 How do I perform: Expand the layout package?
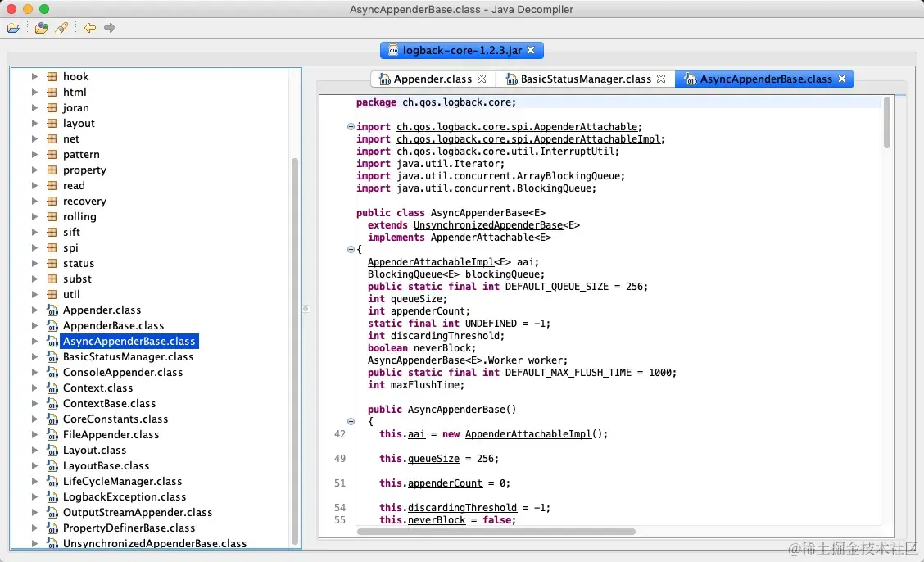pos(34,123)
